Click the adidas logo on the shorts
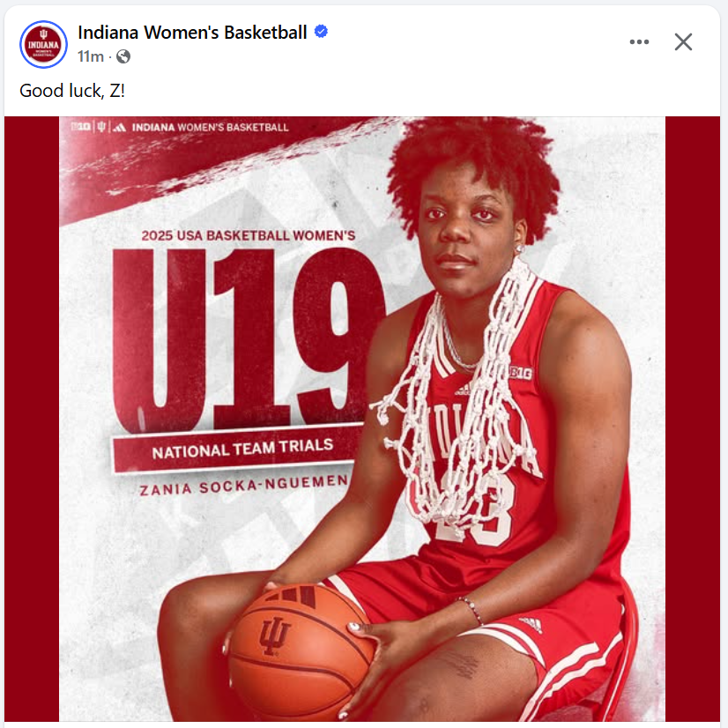This screenshot has width=728, height=728. click(x=531, y=624)
